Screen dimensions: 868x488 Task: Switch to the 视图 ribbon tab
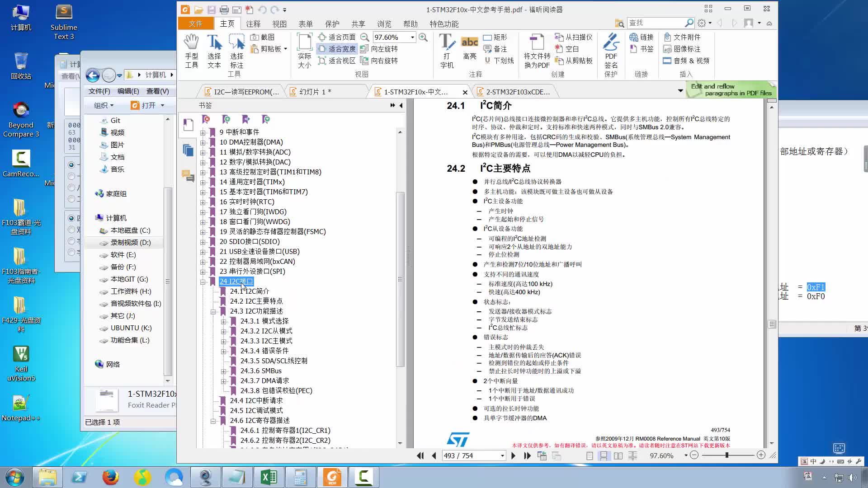(279, 23)
